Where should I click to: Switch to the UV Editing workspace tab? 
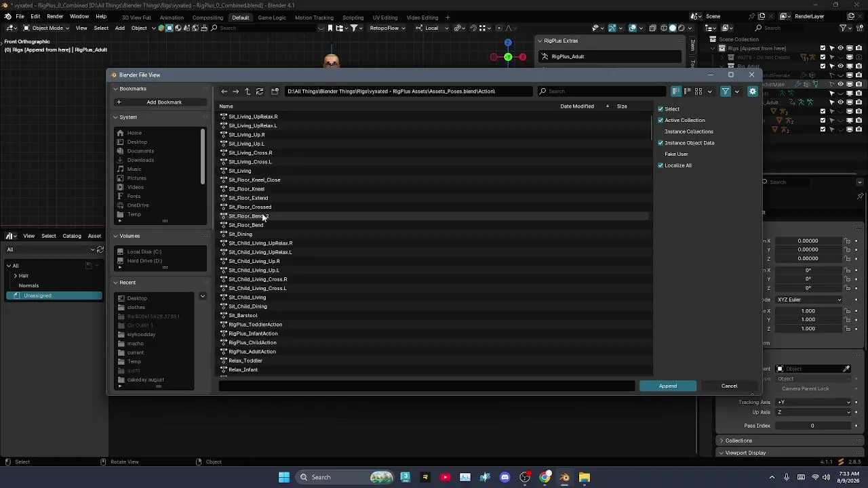(385, 18)
